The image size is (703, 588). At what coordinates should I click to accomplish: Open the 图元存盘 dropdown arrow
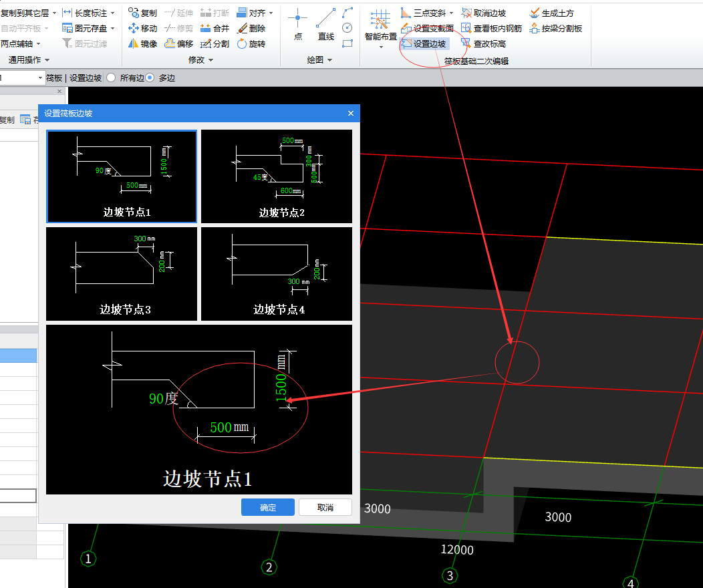112,28
